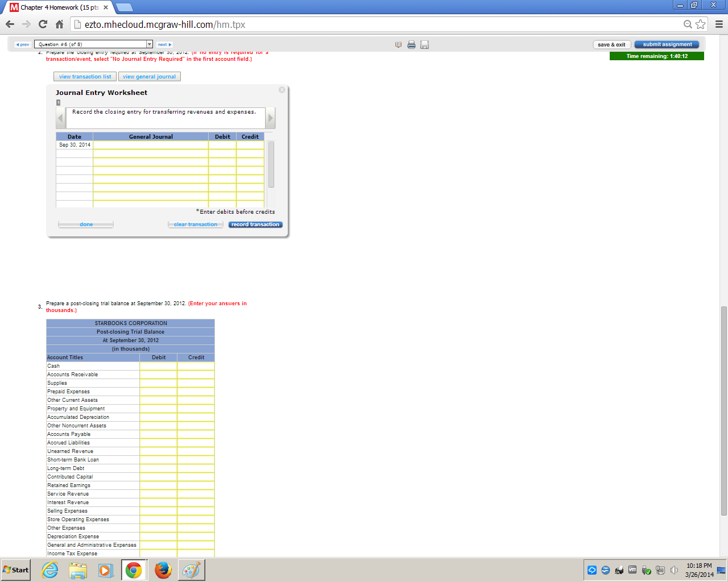Click the done button
This screenshot has width=728, height=582.
[86, 225]
